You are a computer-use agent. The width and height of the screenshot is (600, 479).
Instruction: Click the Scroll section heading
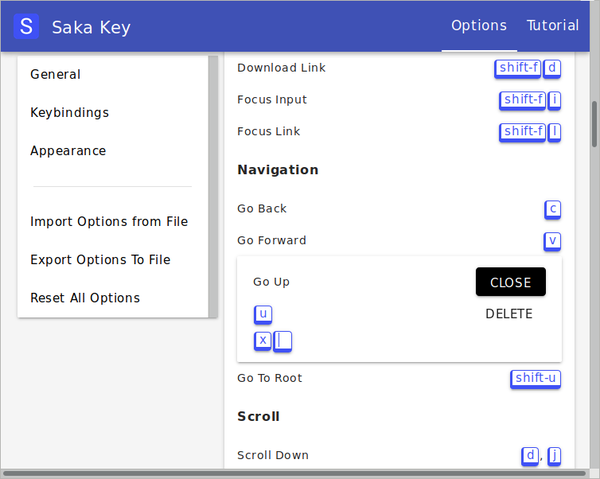[258, 416]
